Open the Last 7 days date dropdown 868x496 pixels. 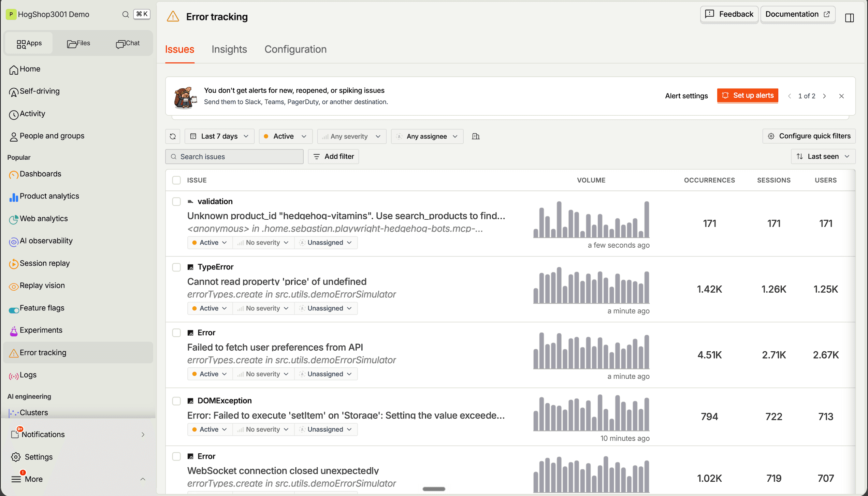(219, 136)
